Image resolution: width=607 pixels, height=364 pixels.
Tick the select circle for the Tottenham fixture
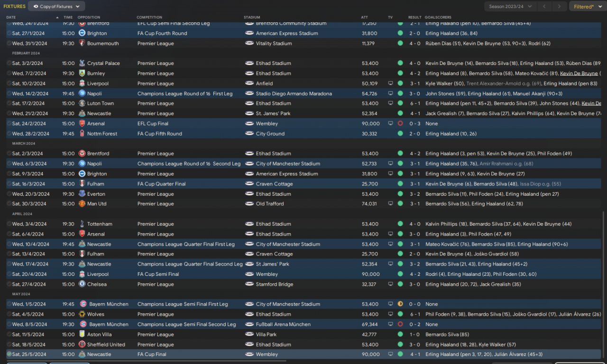pyautogui.click(x=9, y=224)
